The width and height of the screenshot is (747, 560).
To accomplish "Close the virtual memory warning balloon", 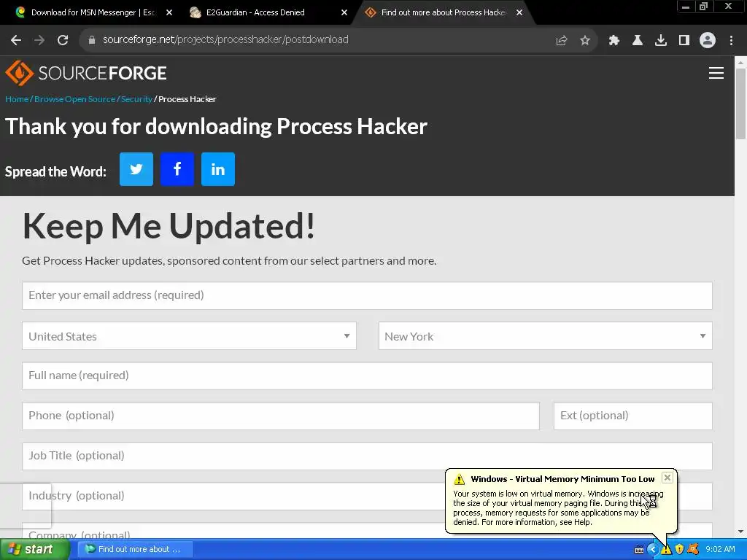I will (x=667, y=478).
